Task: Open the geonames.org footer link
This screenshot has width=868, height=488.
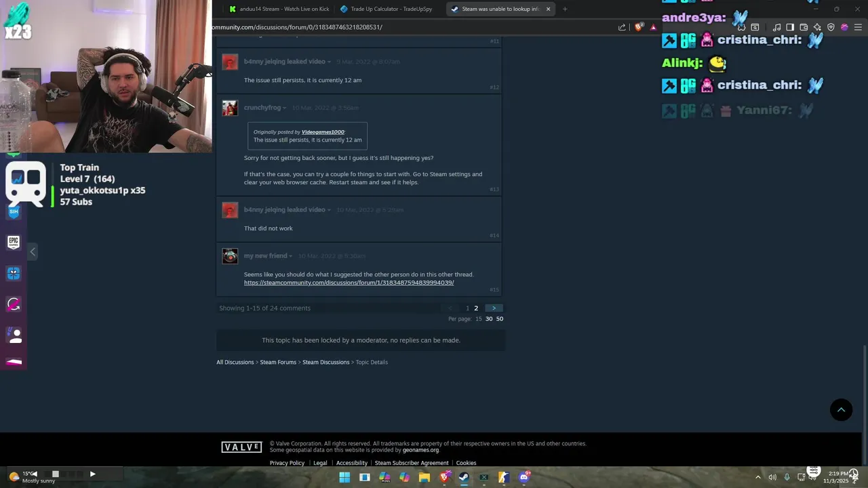Action: pyautogui.click(x=420, y=450)
